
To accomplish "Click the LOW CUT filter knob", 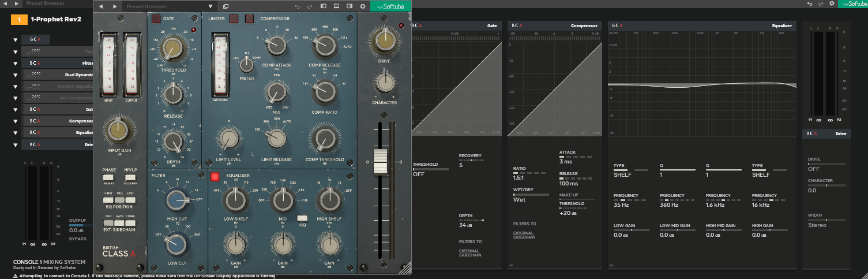I will 177,245.
